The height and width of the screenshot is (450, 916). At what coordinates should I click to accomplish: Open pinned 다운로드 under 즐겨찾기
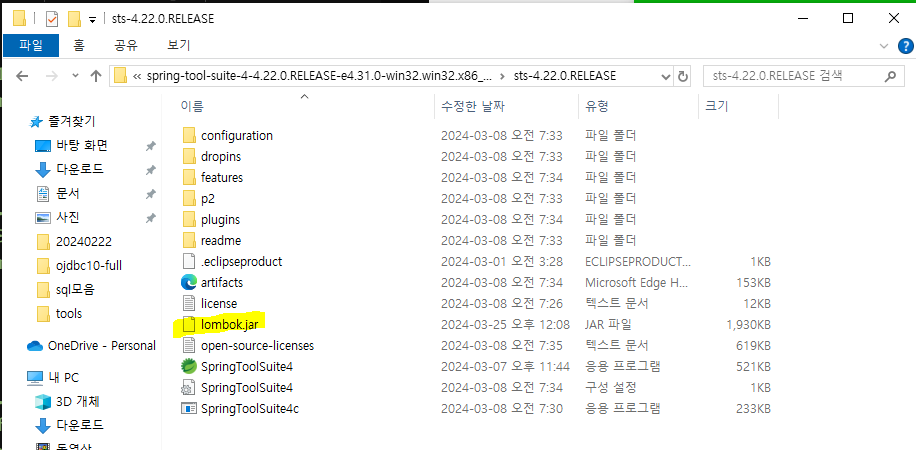click(70, 169)
